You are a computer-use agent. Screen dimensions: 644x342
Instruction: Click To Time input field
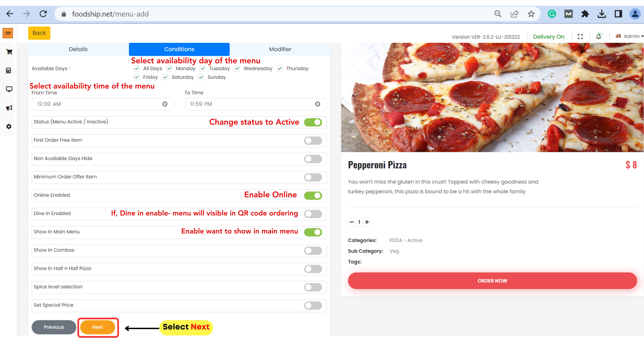pyautogui.click(x=255, y=104)
